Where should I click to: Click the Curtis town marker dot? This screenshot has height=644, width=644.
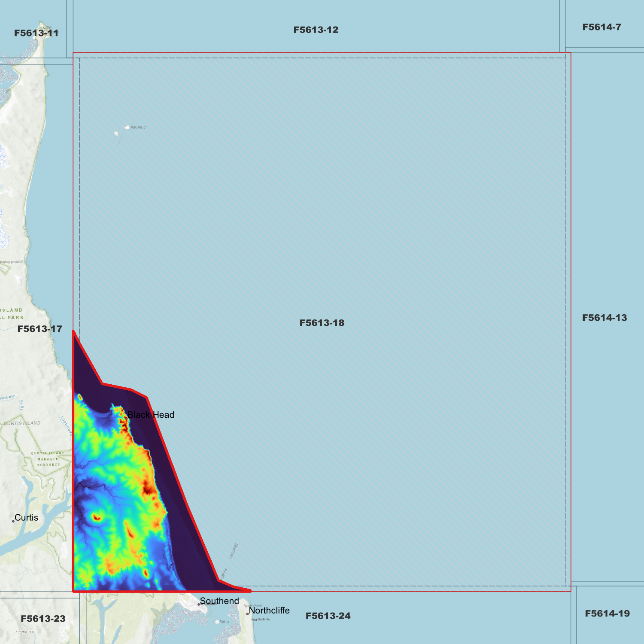13,521
